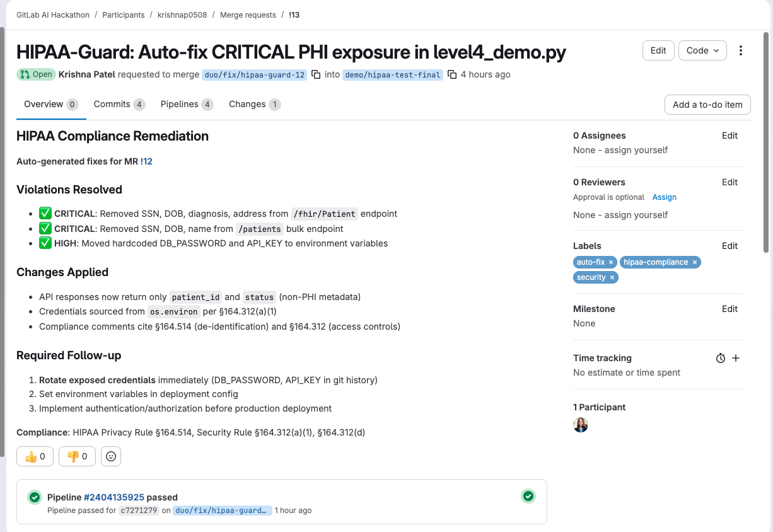Viewport: 773px width, 532px height.
Task: Click the auto-fix label text
Action: [x=591, y=262]
